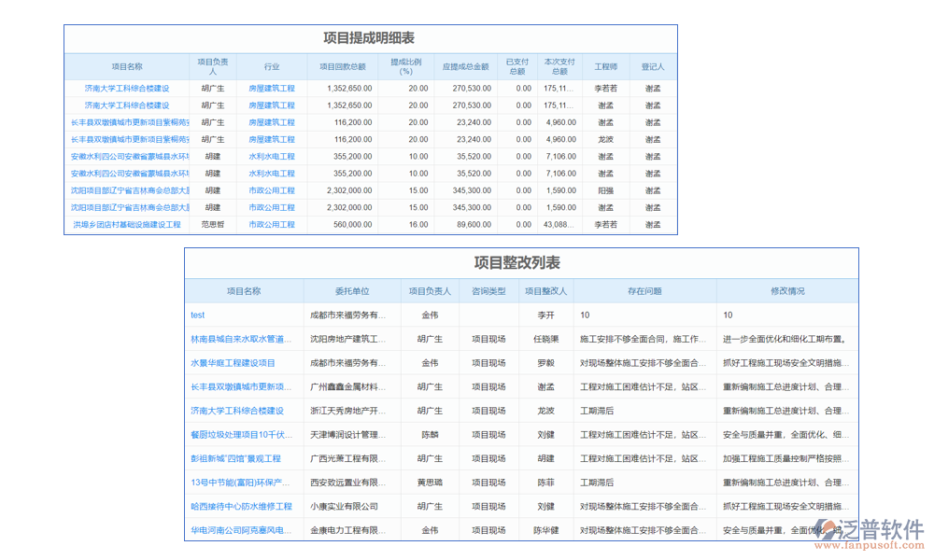This screenshot has width=934, height=560.
Task: Click industry link 市政公用工程
Action: (x=273, y=190)
